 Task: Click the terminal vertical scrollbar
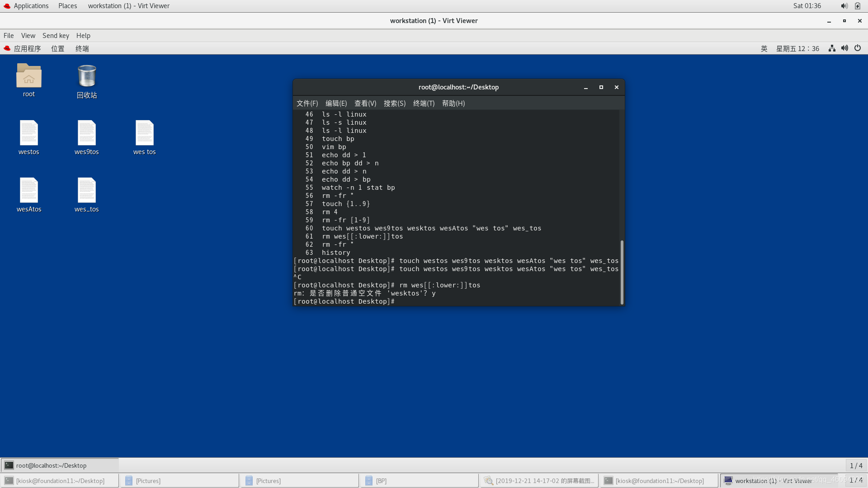[622, 271]
